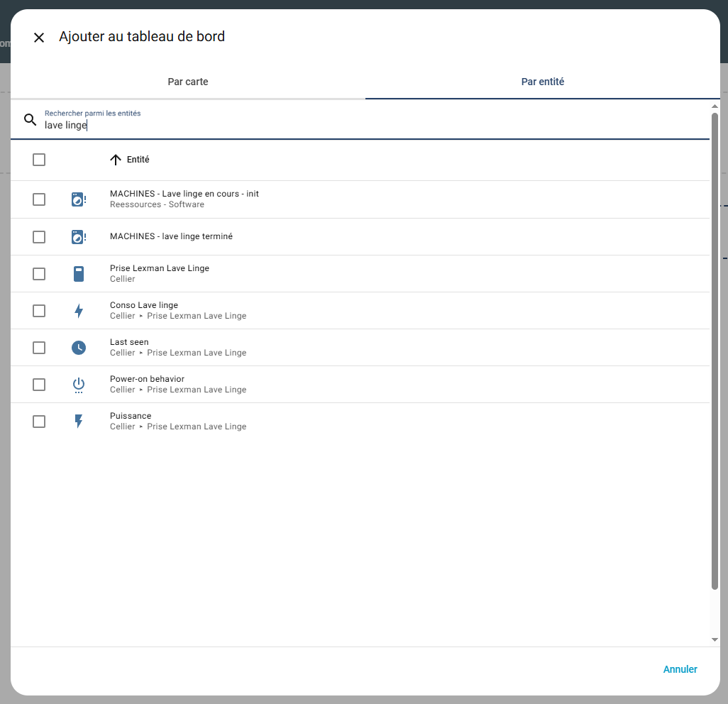Click the lightning bolt icon for Conso Lave linge
Screen dimensions: 728x704
78,311
